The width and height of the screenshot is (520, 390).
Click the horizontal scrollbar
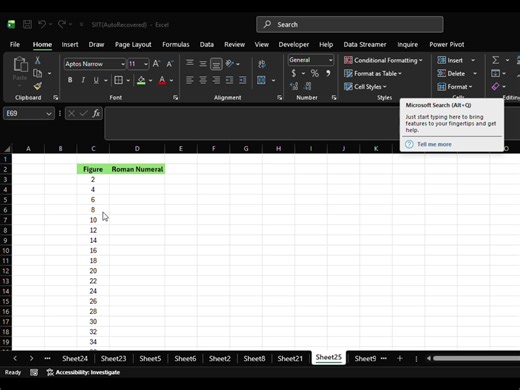pos(477,359)
